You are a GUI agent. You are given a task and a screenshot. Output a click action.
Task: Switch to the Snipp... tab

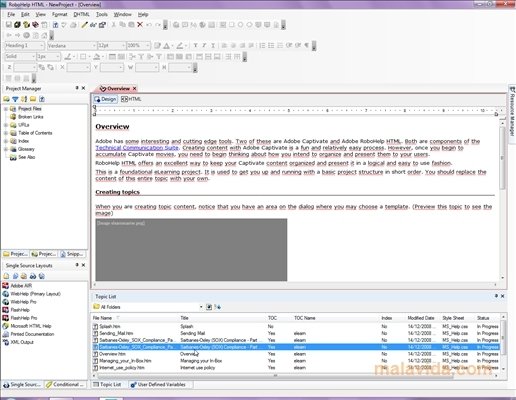coord(72,254)
